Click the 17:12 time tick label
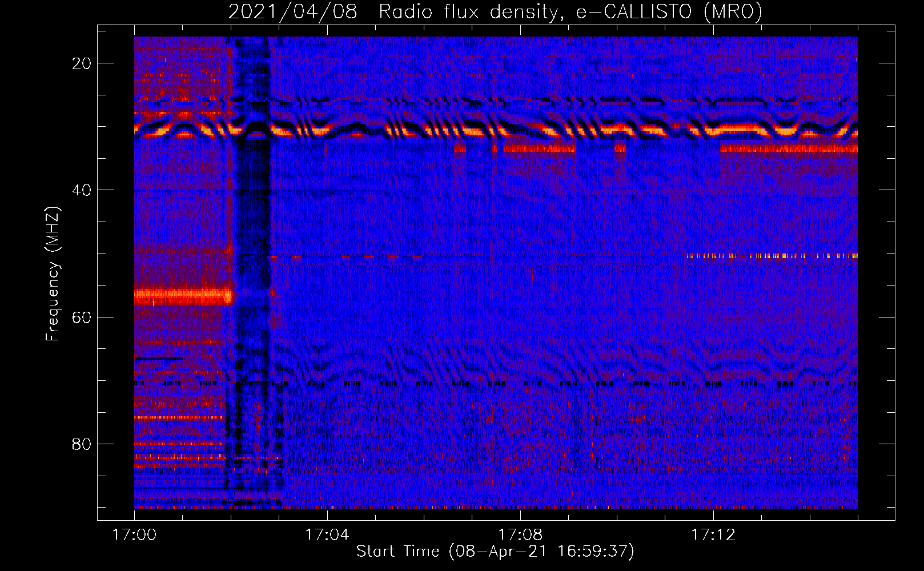 pos(713,535)
